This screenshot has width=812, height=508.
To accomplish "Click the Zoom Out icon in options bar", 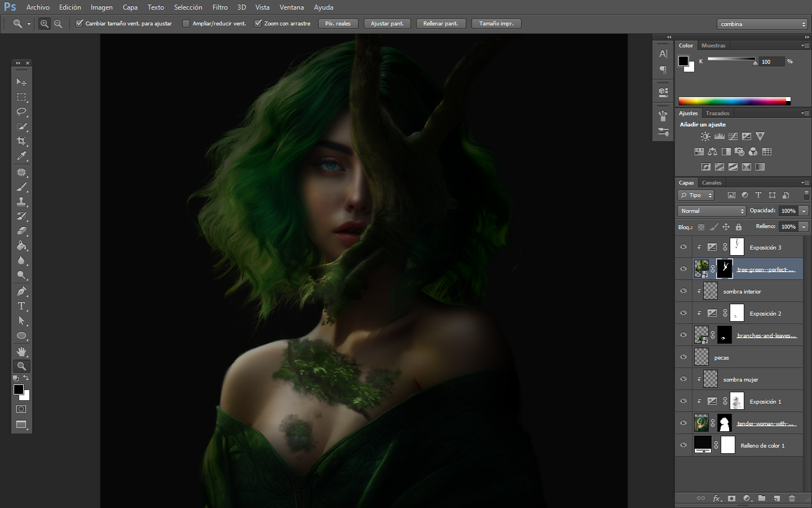I will (x=58, y=24).
